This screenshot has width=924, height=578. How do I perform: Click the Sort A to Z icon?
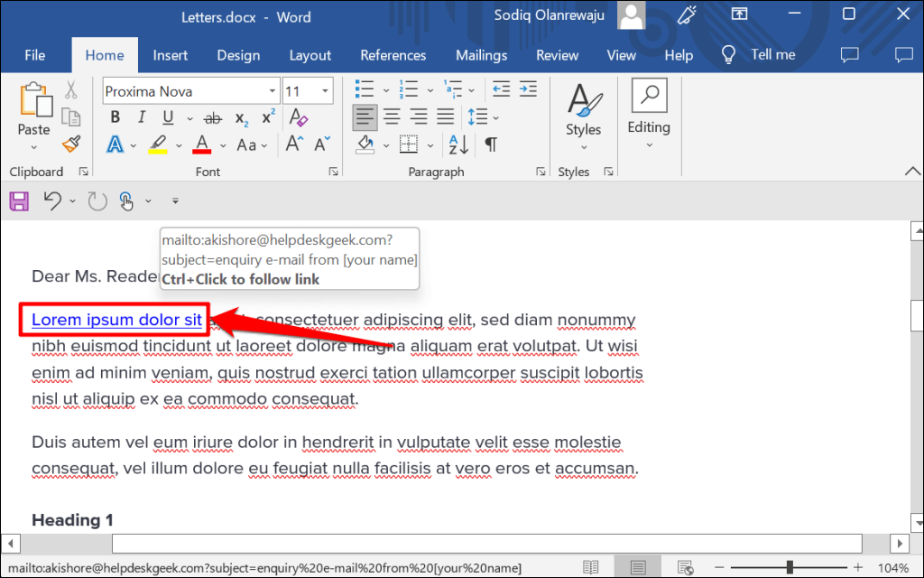(x=458, y=144)
